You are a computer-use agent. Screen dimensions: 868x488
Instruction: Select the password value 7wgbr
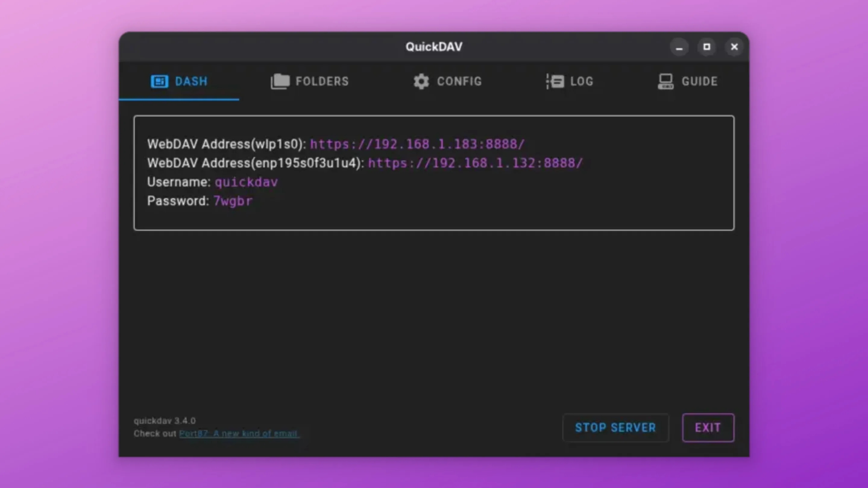click(x=233, y=201)
